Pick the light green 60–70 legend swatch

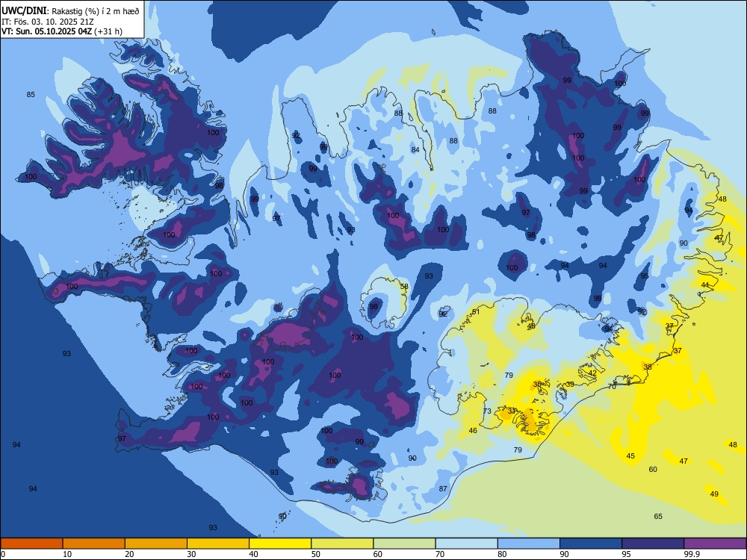(x=404, y=544)
